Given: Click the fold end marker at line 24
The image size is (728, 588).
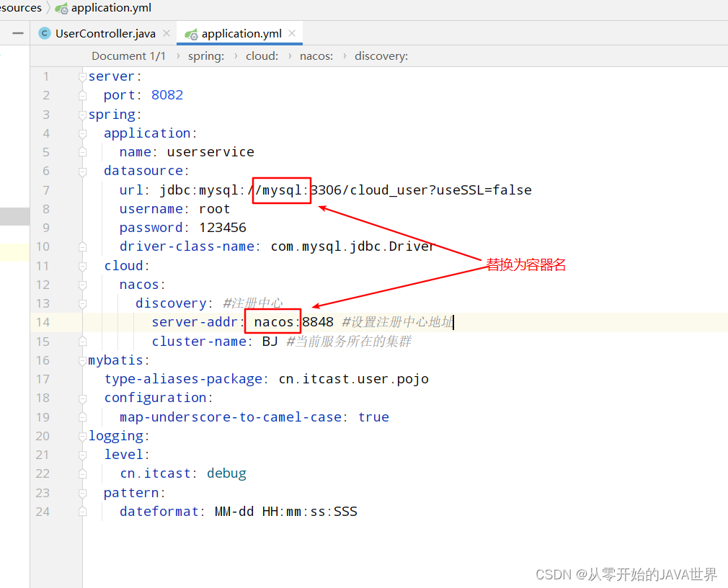Looking at the screenshot, I should pos(83,512).
